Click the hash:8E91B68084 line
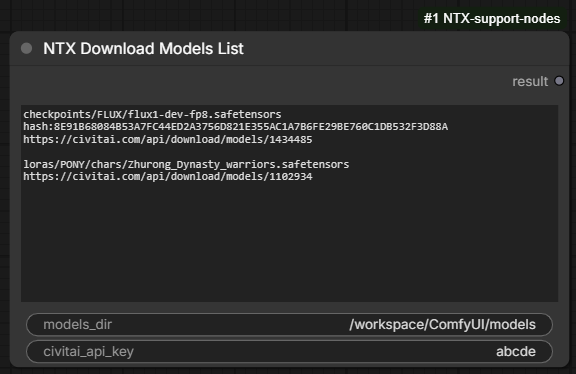 pos(235,127)
